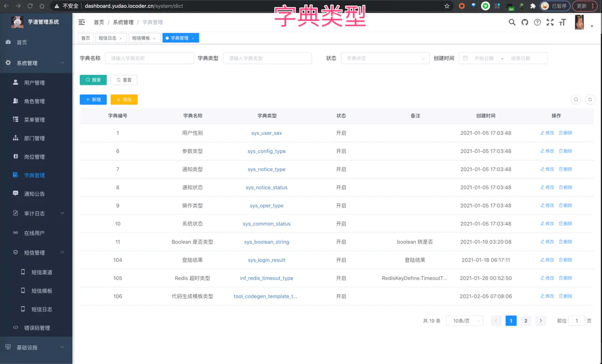Image resolution: width=602 pixels, height=364 pixels.
Task: Click the 字典类型 input field
Action: click(267, 58)
